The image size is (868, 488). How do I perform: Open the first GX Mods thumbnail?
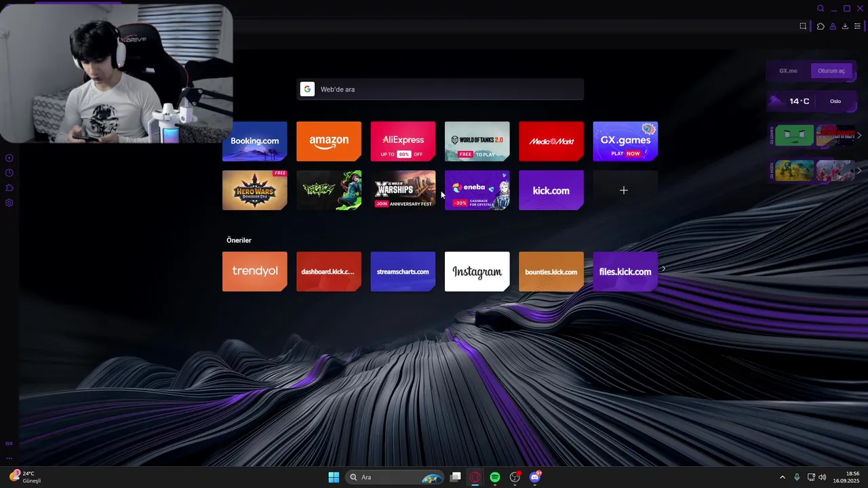pos(794,171)
